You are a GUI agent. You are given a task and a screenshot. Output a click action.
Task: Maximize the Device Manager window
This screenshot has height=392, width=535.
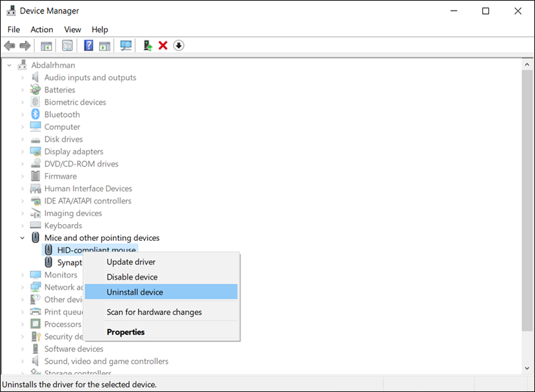[x=486, y=11]
